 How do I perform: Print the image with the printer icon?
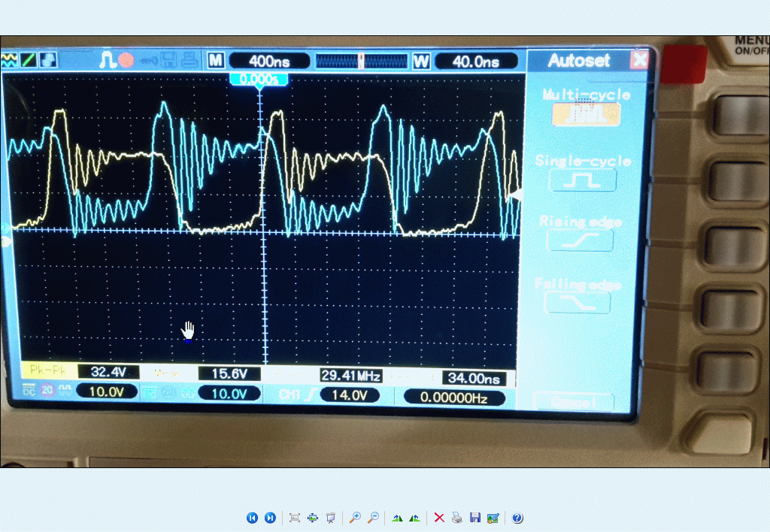[457, 518]
